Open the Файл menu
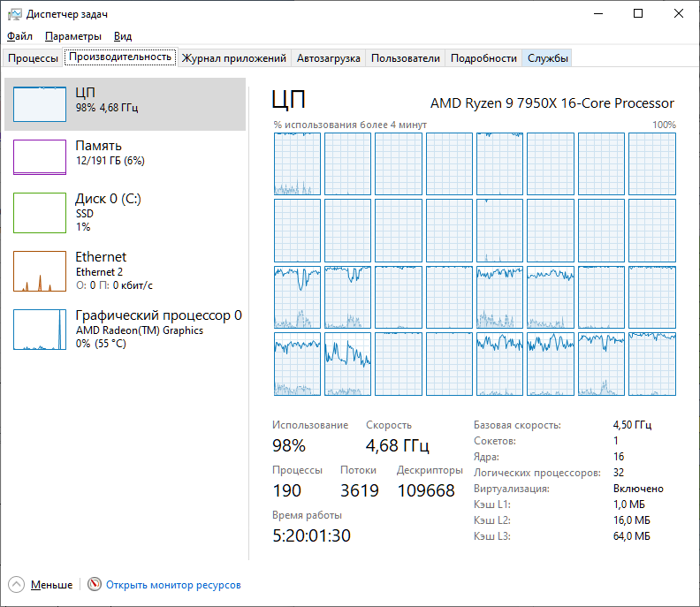This screenshot has width=700, height=607. [19, 36]
